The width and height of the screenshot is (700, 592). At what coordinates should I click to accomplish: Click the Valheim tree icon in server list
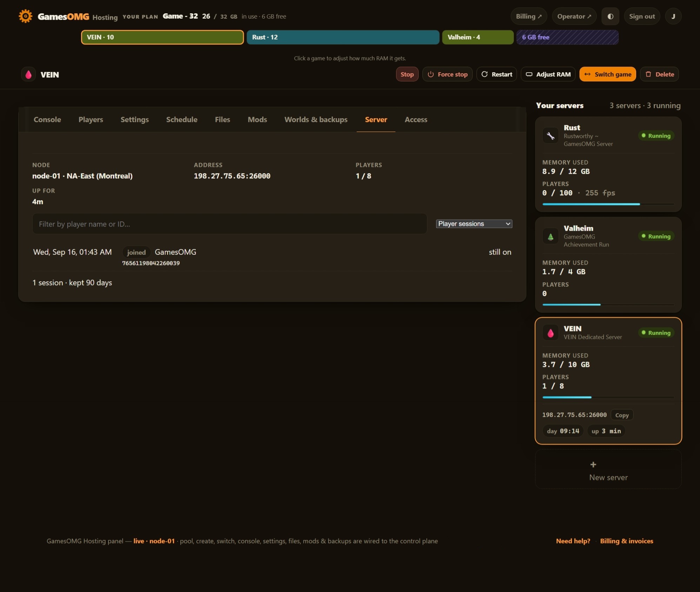tap(550, 236)
